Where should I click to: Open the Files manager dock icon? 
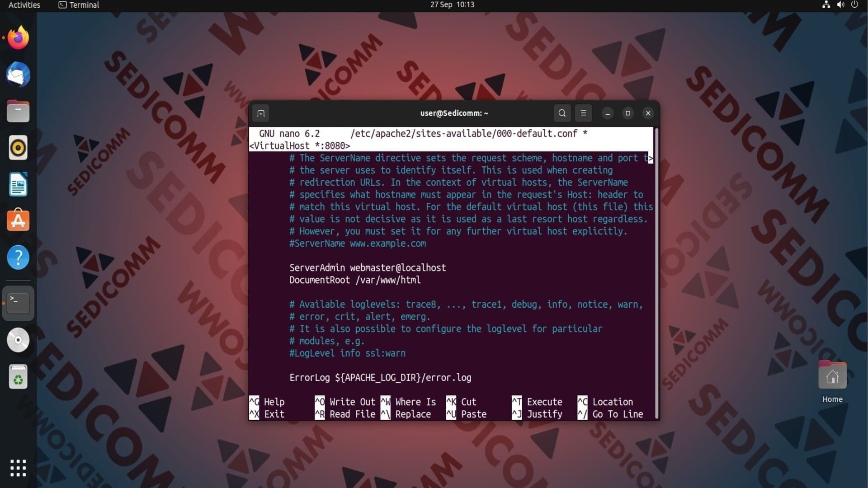(18, 111)
